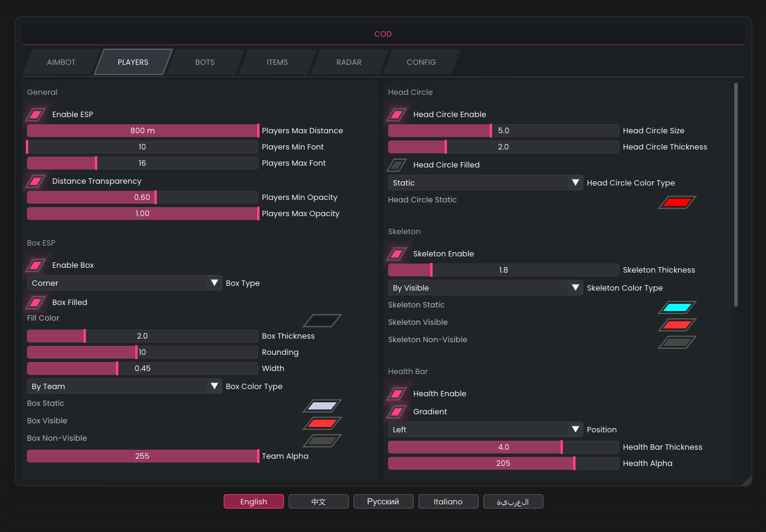Image resolution: width=766 pixels, height=532 pixels.
Task: Open the Skeleton Color Type dropdown
Action: (x=485, y=288)
